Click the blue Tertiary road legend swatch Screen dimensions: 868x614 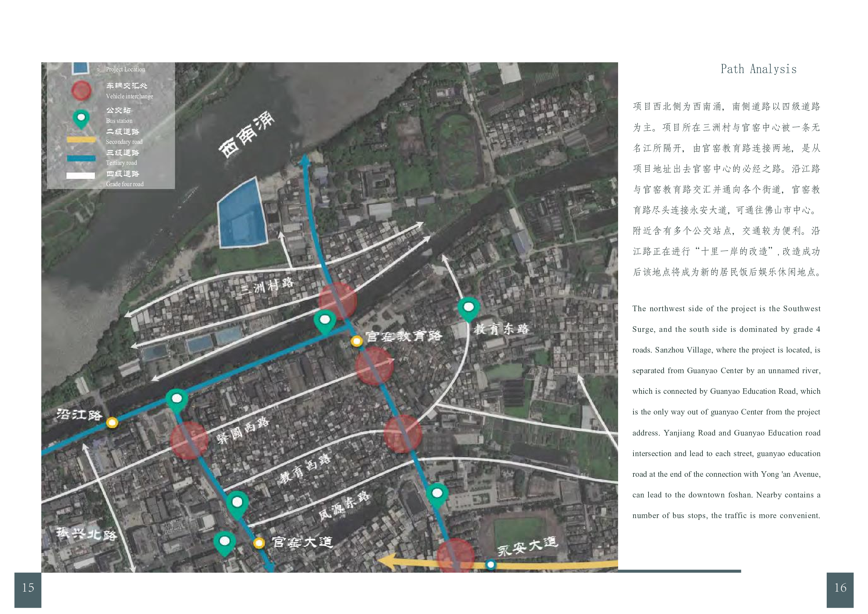[81, 159]
